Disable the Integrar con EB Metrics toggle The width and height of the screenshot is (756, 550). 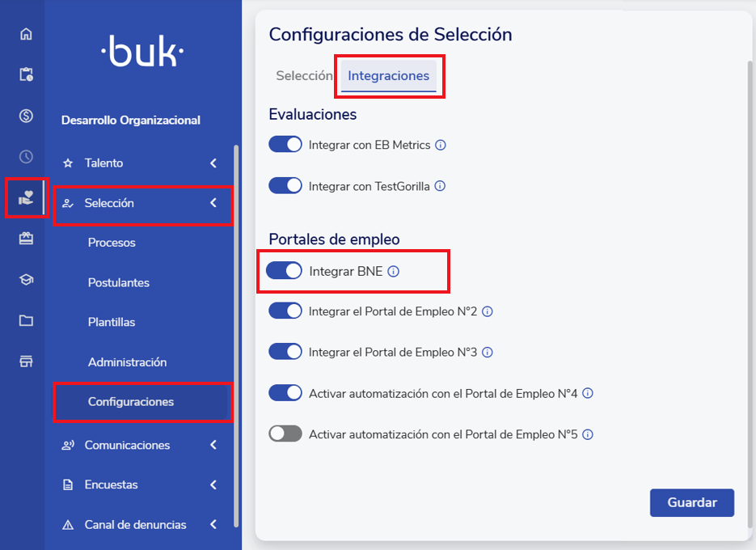click(285, 145)
